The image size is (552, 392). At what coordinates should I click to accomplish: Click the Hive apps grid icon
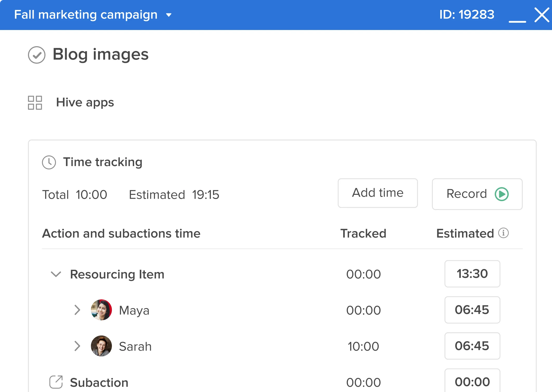[35, 103]
